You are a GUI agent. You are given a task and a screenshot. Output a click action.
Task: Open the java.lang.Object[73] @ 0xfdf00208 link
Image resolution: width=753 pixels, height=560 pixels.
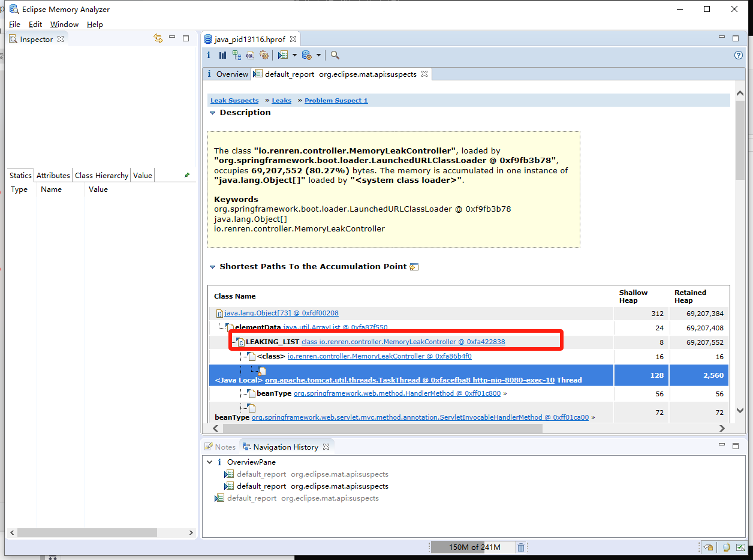click(281, 313)
